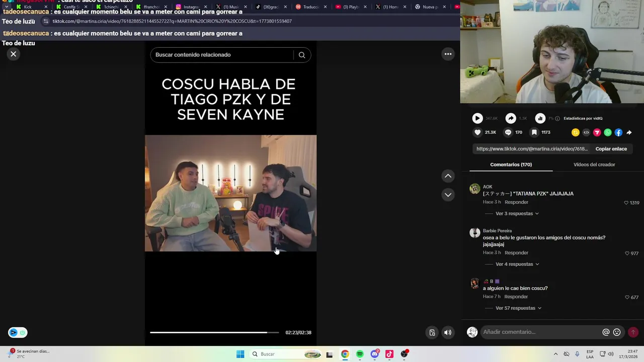Switch to Comentarios (170) tab
Viewport: 644px width, 362px height.
tap(511, 164)
